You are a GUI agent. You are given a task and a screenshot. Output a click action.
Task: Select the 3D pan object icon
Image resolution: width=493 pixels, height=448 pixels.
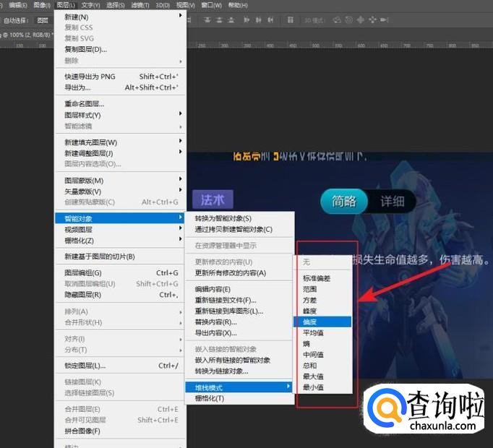(360, 20)
